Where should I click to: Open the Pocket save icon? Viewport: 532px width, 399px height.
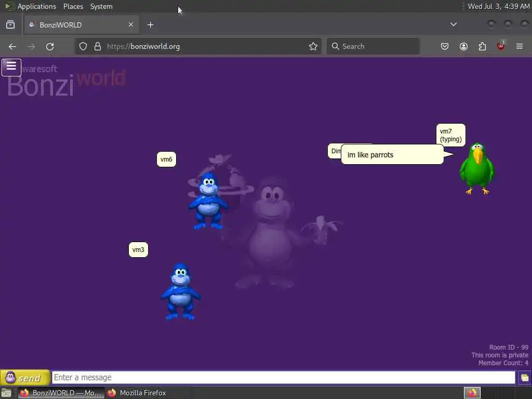pyautogui.click(x=445, y=46)
